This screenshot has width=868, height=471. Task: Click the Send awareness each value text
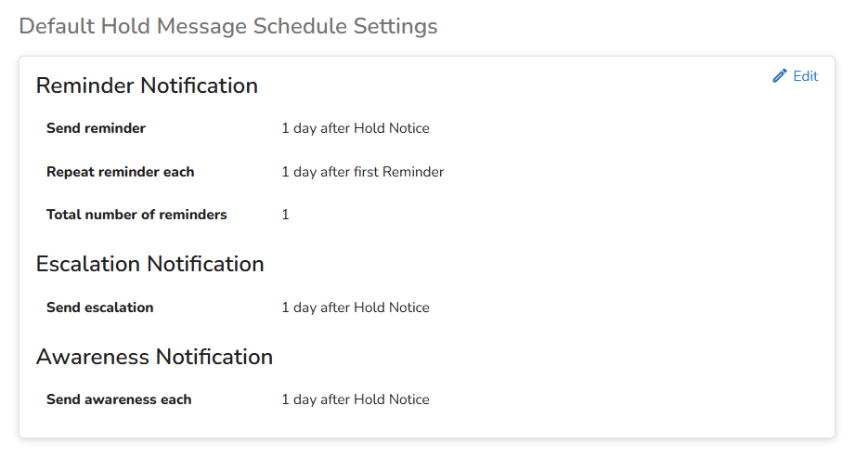pos(355,399)
